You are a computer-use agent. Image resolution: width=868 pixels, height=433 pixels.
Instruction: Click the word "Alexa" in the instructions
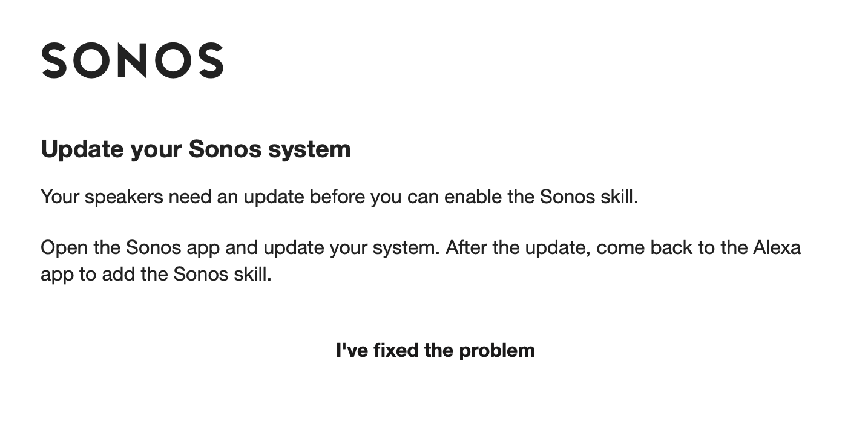[777, 247]
